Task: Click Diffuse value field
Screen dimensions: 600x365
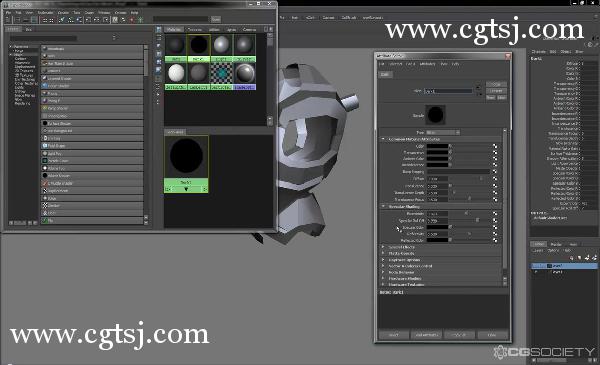Action: (x=437, y=179)
